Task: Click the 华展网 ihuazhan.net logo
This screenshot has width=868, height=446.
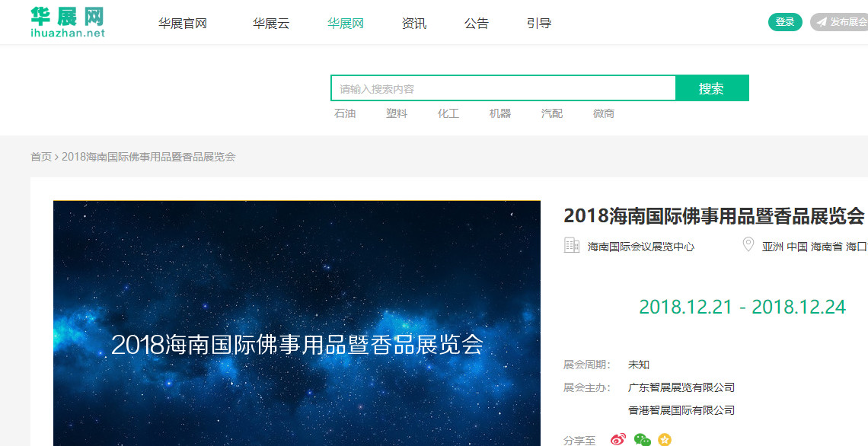Action: [x=68, y=22]
